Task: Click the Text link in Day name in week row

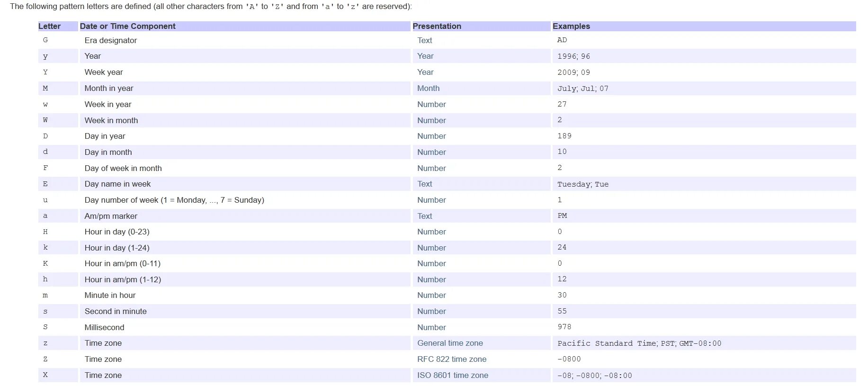Action: click(424, 184)
